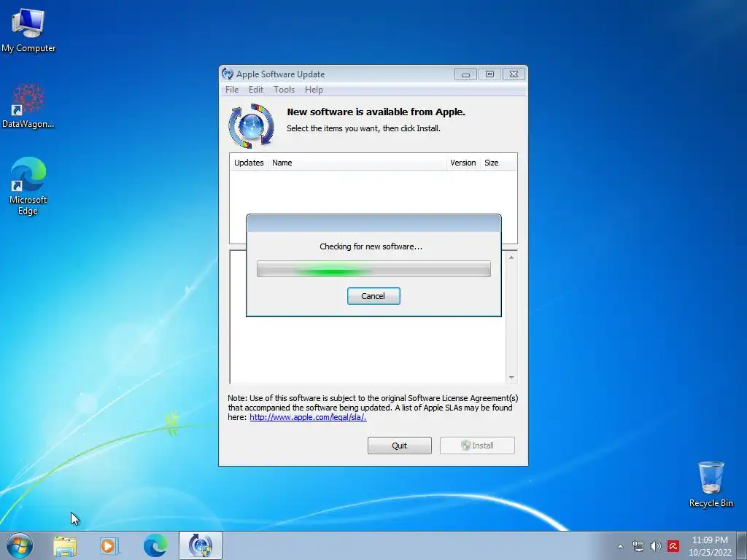Open Windows Media Player taskbar icon

[x=109, y=546]
